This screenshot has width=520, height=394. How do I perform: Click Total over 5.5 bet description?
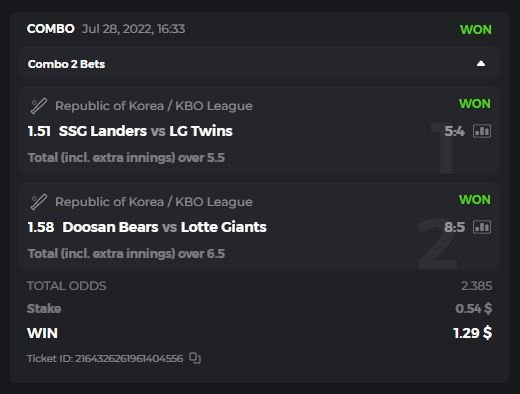(x=126, y=158)
